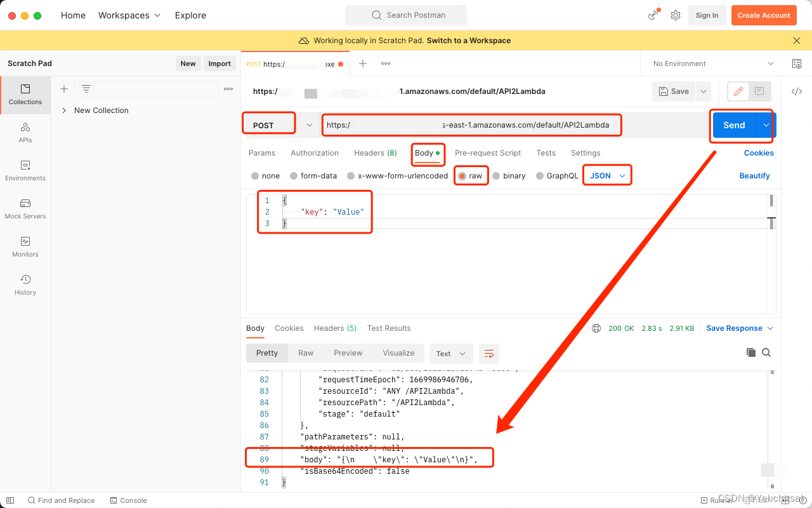Click the network globe icon in response

(x=596, y=328)
